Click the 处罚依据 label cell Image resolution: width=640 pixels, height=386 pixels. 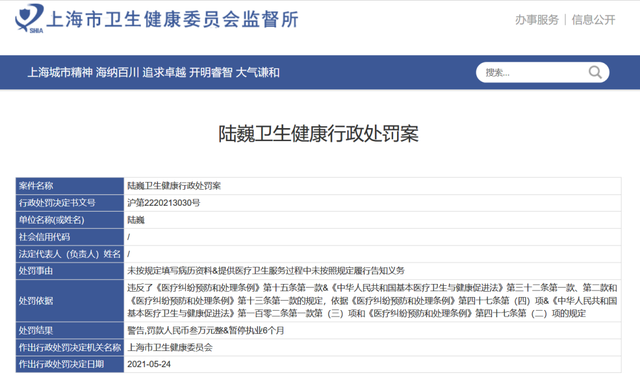[x=70, y=300]
